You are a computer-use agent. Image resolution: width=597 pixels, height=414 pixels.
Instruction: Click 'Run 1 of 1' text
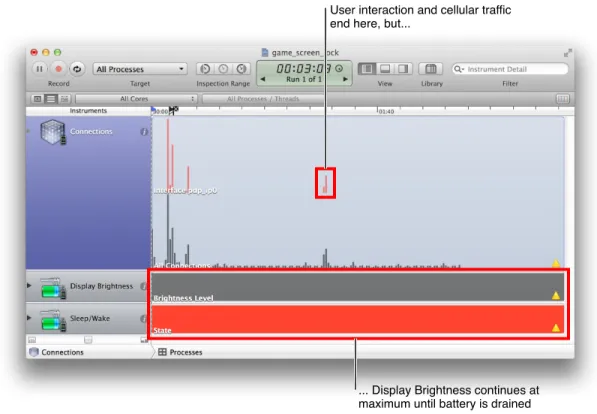tap(304, 79)
